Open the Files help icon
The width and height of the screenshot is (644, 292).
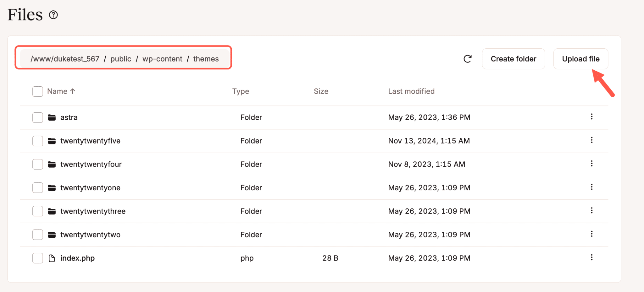(x=53, y=15)
